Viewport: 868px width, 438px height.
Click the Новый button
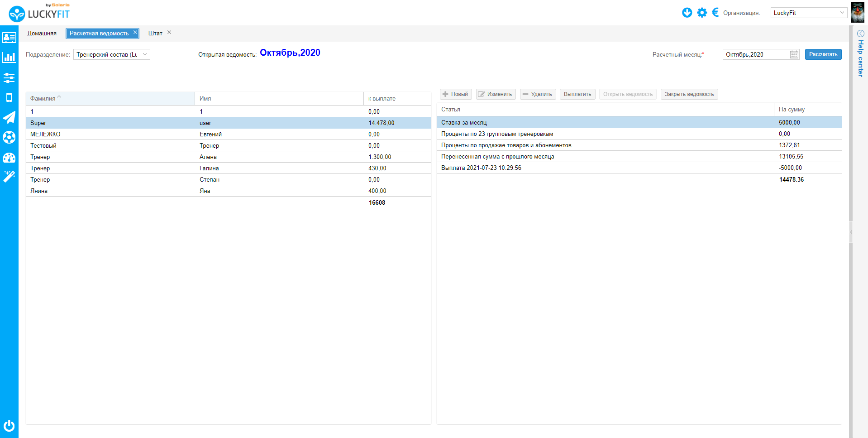[x=456, y=94]
